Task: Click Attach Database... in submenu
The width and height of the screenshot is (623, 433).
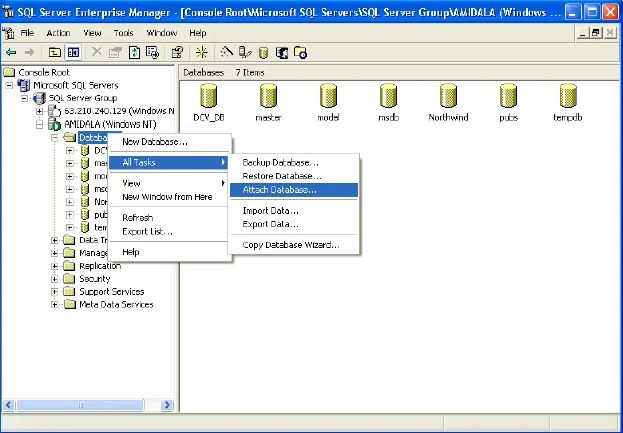Action: click(x=294, y=190)
